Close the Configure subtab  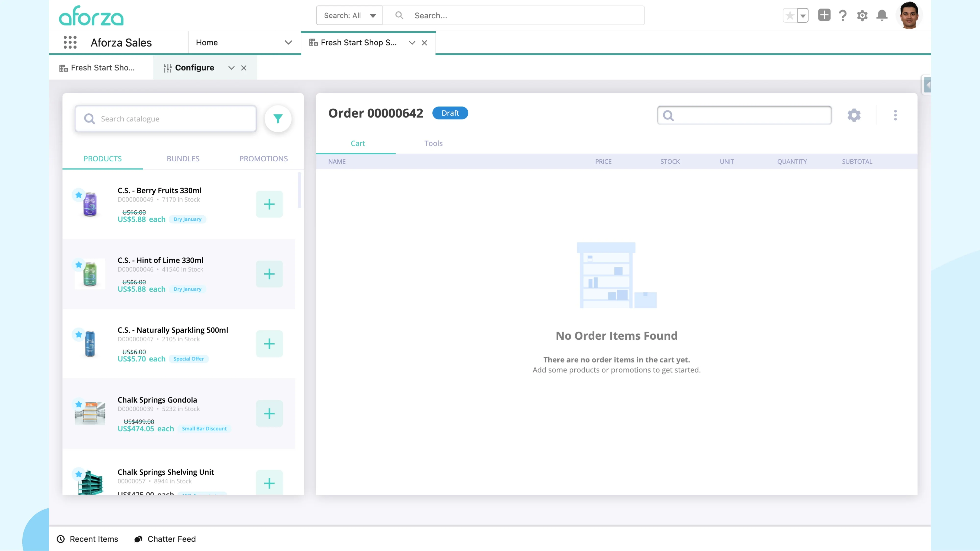pos(244,68)
